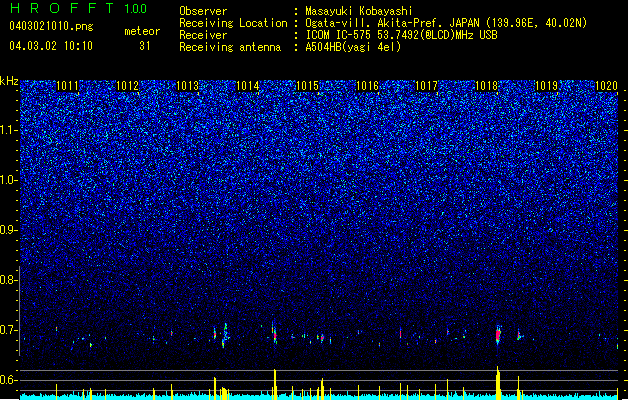This screenshot has width=629, height=400.
Task: Click the kHz axis unit label
Action: point(9,81)
